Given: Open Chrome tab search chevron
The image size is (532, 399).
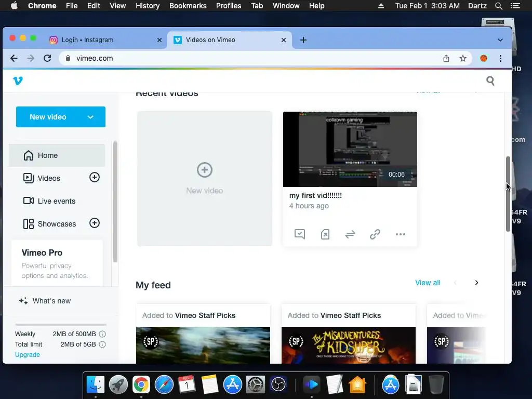Looking at the screenshot, I should click(500, 40).
